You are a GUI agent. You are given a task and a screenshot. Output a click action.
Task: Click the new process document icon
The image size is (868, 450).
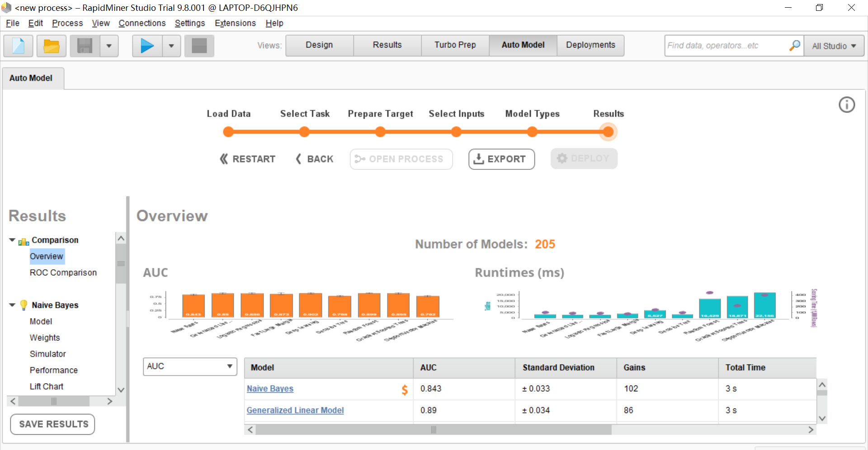[x=19, y=46]
